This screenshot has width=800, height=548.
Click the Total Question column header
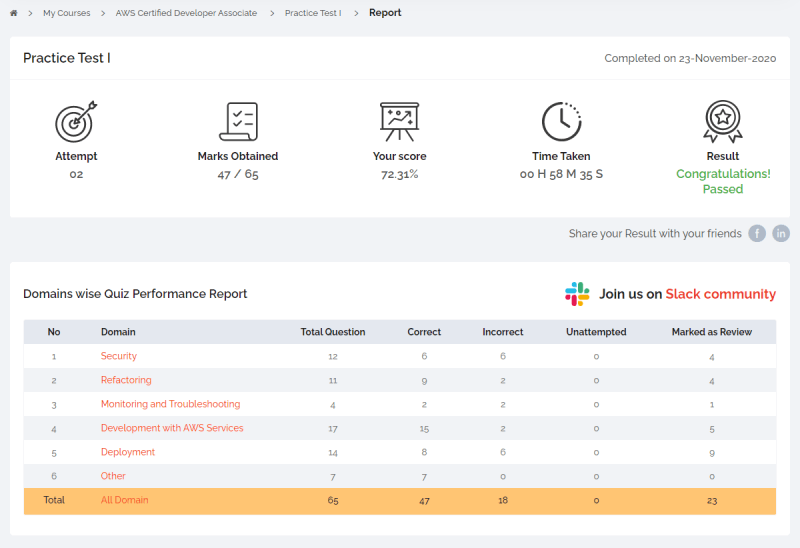(333, 332)
